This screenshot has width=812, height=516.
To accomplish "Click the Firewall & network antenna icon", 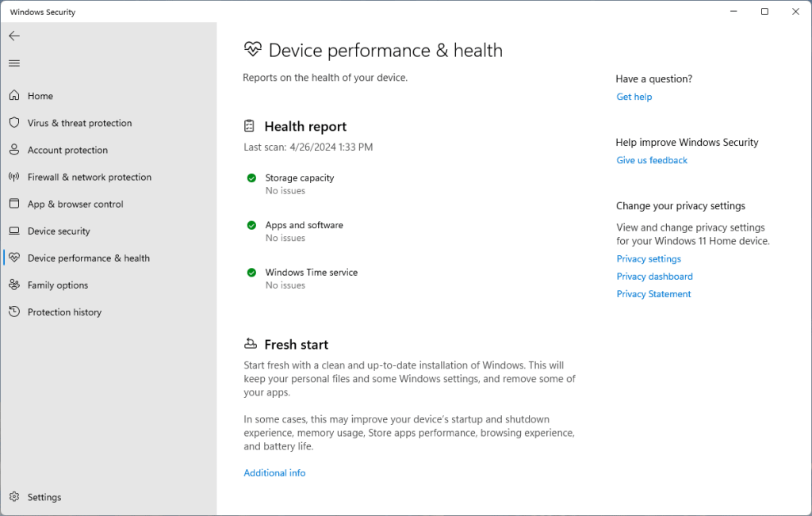I will 14,177.
